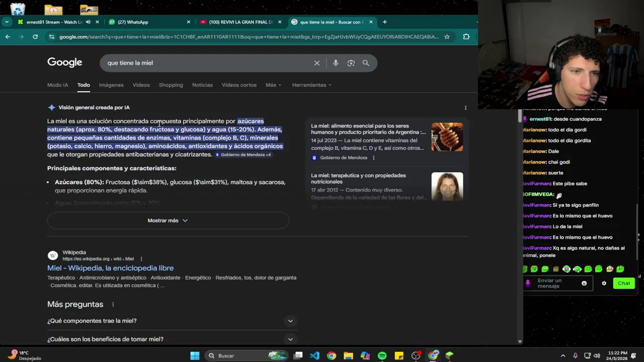Click in the Google search box
The height and width of the screenshot is (362, 644).
coord(209,63)
